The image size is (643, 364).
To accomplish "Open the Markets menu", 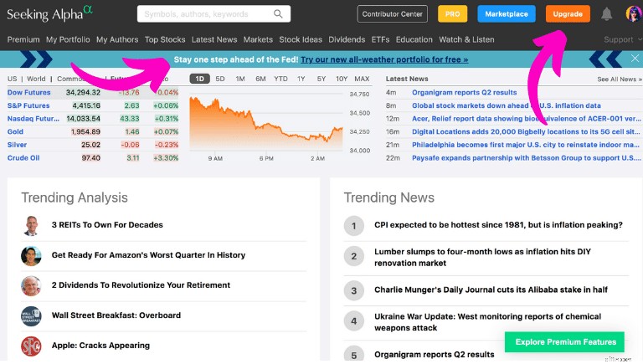I will coord(258,40).
